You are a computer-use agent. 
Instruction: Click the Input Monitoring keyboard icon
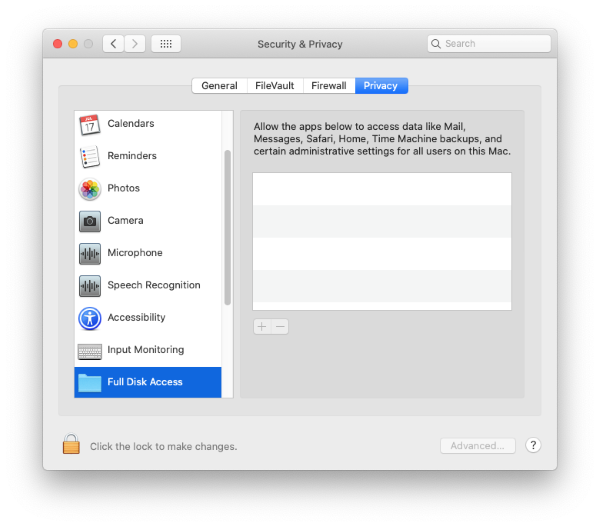coord(90,351)
